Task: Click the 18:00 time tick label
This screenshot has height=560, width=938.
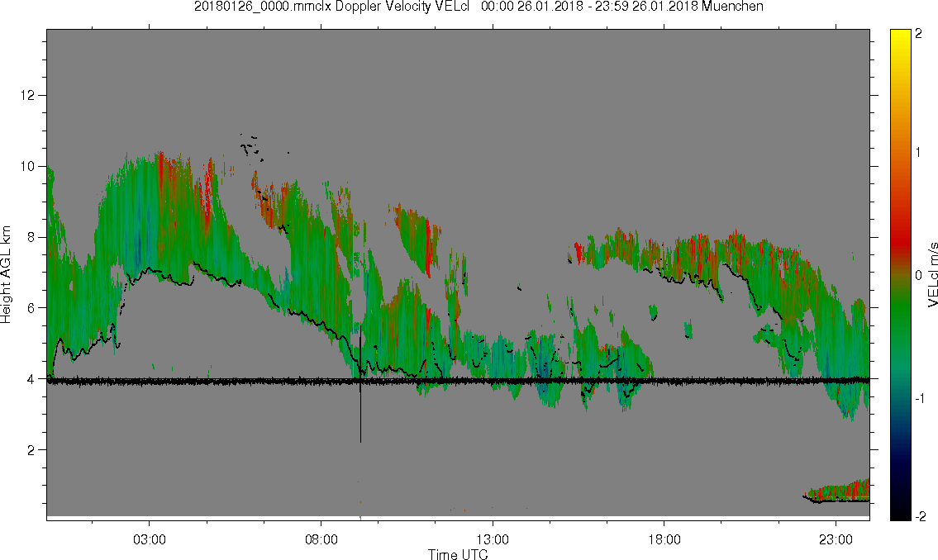Action: [664, 539]
